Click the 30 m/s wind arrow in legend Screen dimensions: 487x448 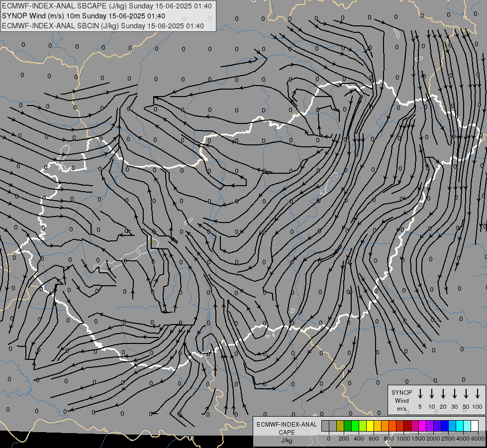click(454, 393)
